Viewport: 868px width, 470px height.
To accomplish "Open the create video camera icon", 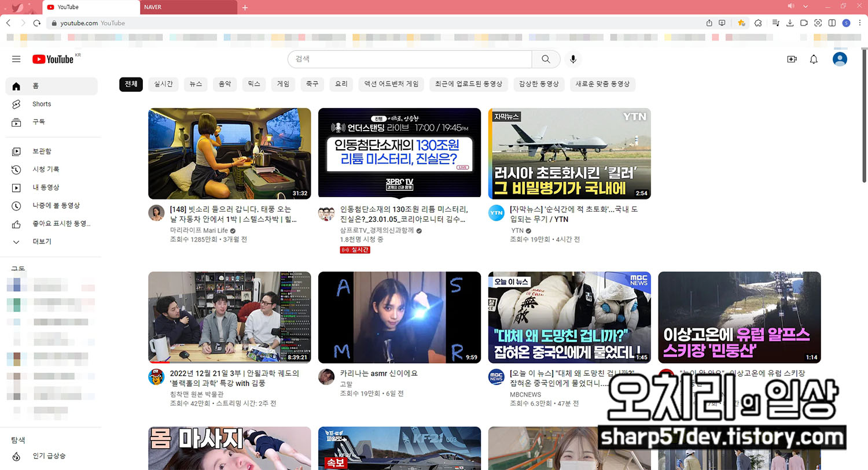I will tap(792, 59).
